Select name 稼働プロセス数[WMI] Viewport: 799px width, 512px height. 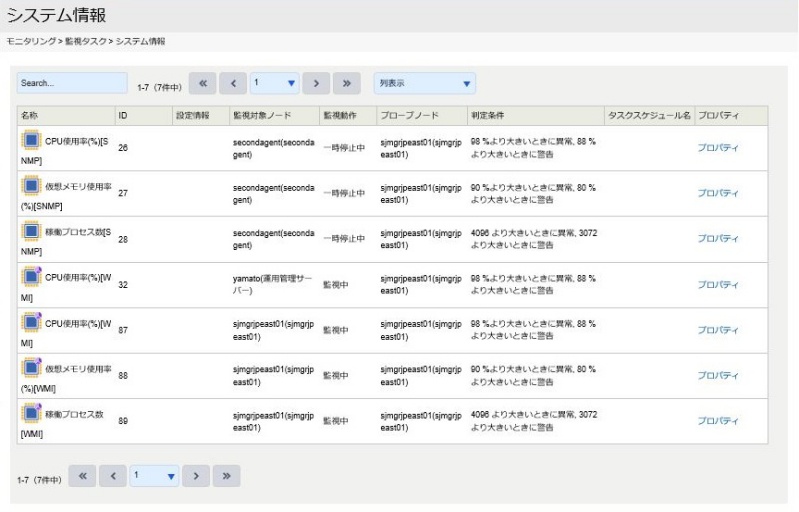pyautogui.click(x=62, y=424)
